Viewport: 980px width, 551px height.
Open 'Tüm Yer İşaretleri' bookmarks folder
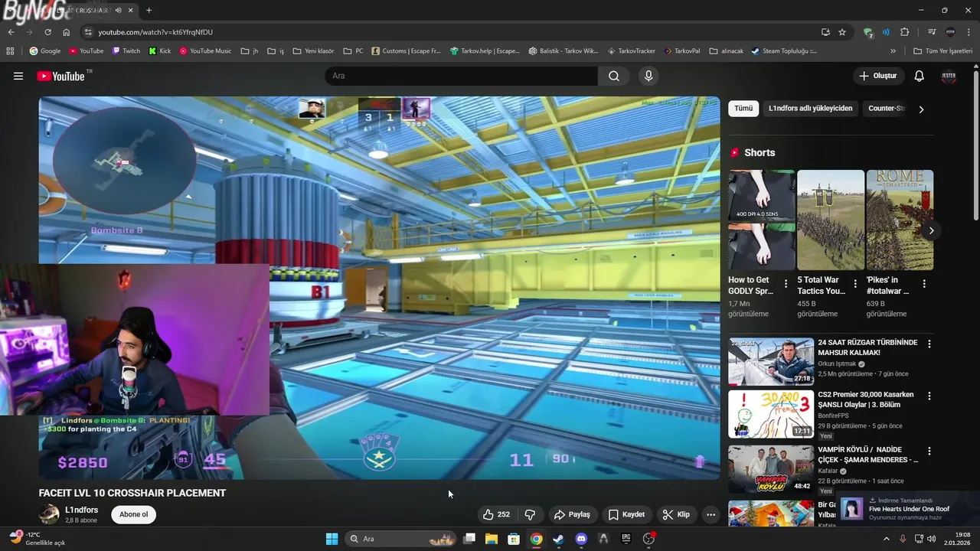tap(942, 51)
